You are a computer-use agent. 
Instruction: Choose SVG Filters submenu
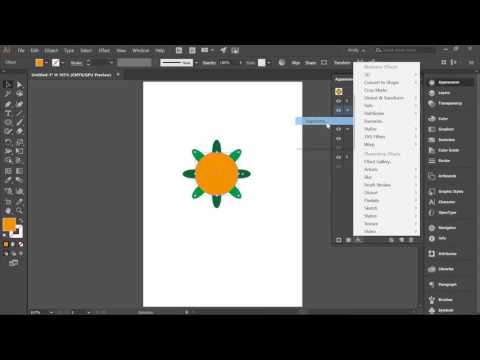(x=387, y=137)
